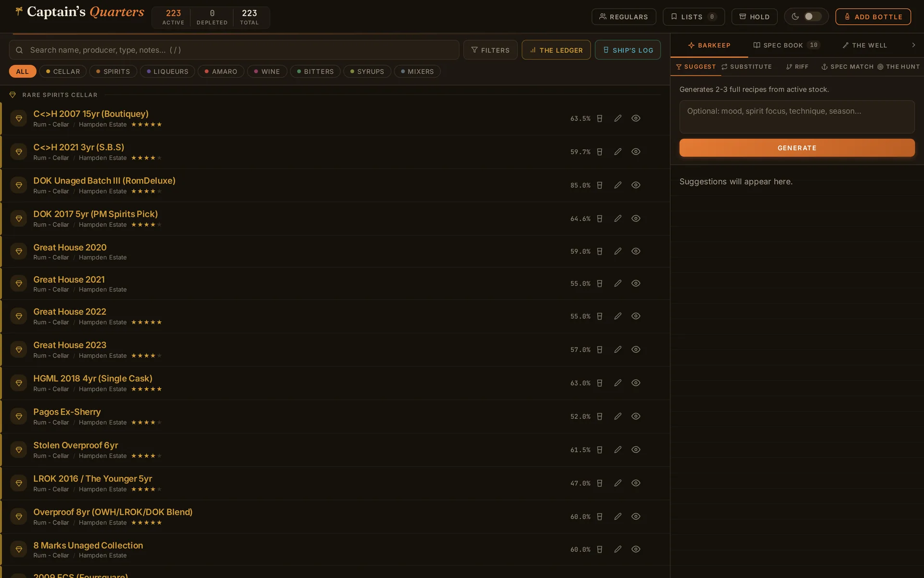Viewport: 924px width, 578px height.
Task: Edit C<>H 2007 15yr (Boutiquey) with pencil icon
Action: pyautogui.click(x=618, y=118)
